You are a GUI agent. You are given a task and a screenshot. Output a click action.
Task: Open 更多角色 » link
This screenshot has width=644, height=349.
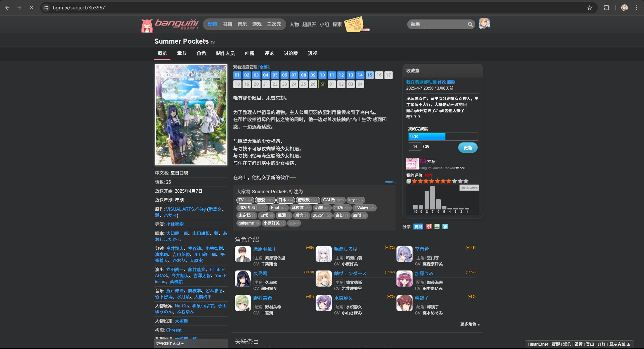click(470, 324)
